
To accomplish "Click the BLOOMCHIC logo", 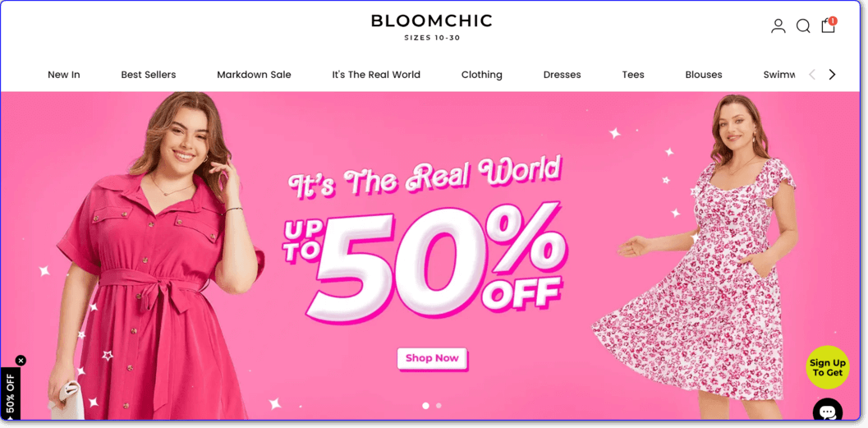I will pos(432,26).
